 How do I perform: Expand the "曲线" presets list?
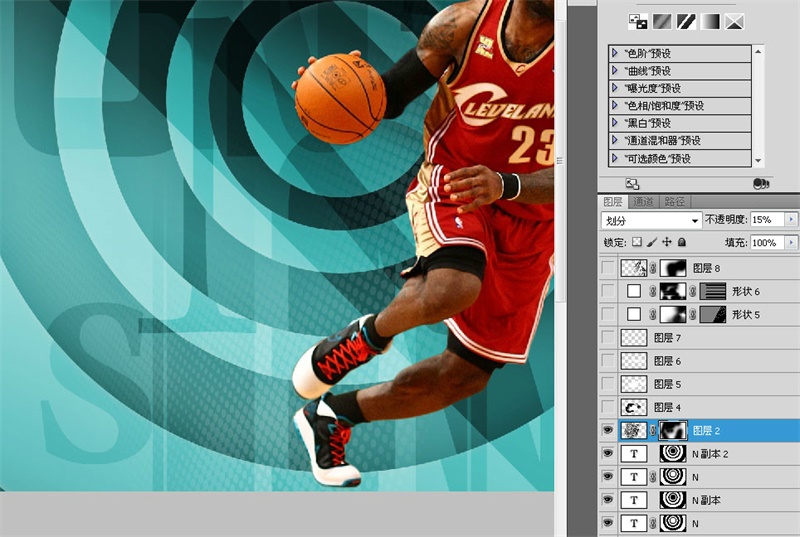pyautogui.click(x=614, y=71)
